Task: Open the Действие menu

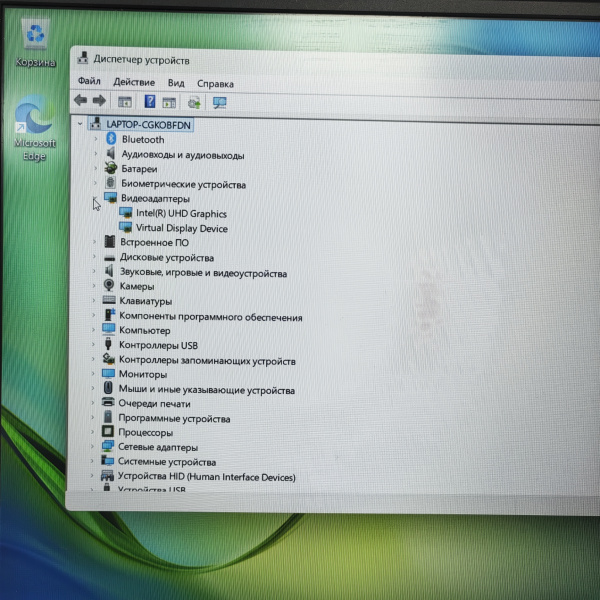Action: [x=134, y=82]
